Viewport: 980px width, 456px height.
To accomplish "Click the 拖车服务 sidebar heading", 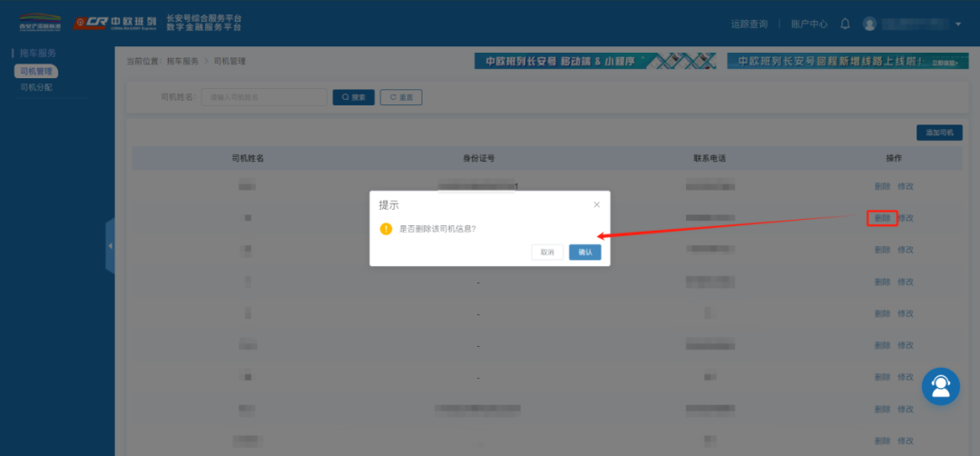I will coord(37,54).
